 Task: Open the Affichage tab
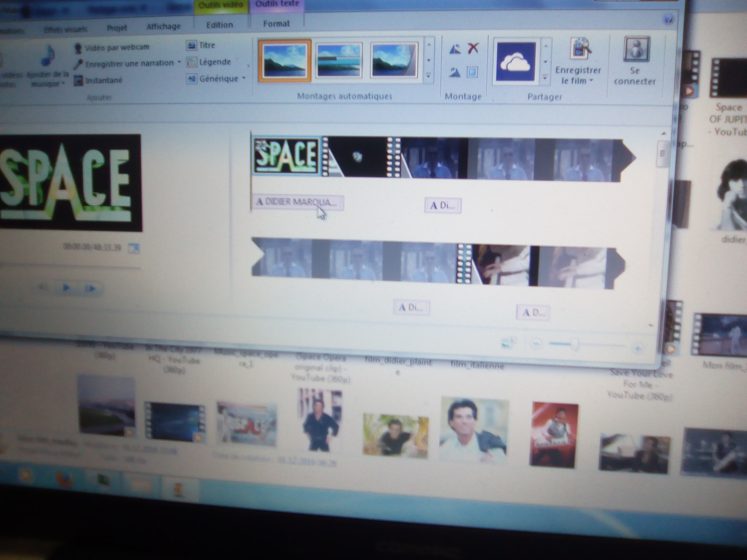tap(163, 26)
